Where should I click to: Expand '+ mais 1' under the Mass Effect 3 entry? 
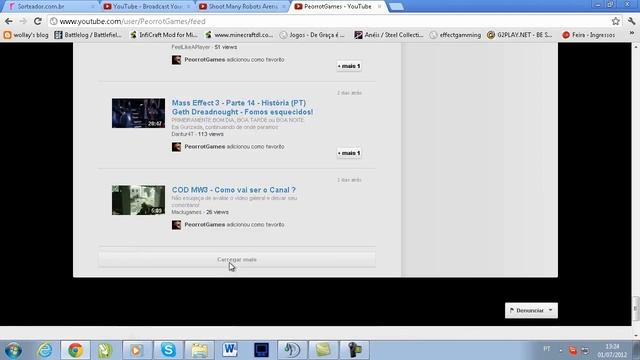pos(349,153)
